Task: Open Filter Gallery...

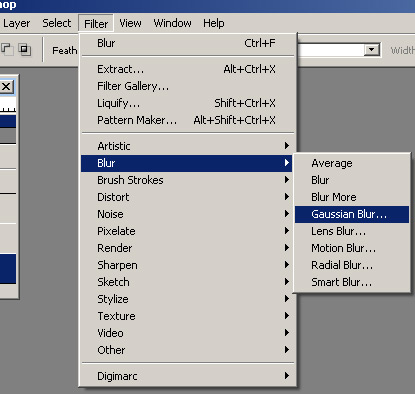Action: (187, 86)
